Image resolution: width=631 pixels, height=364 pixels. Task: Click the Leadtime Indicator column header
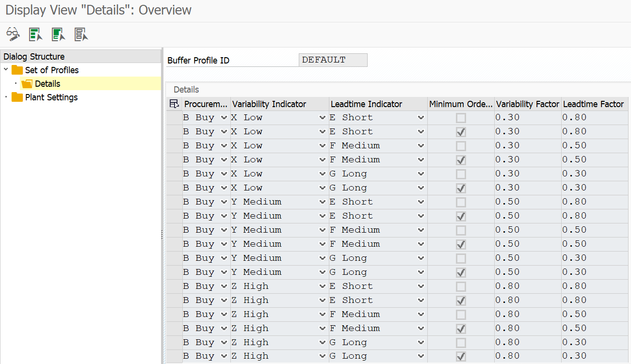coord(378,104)
